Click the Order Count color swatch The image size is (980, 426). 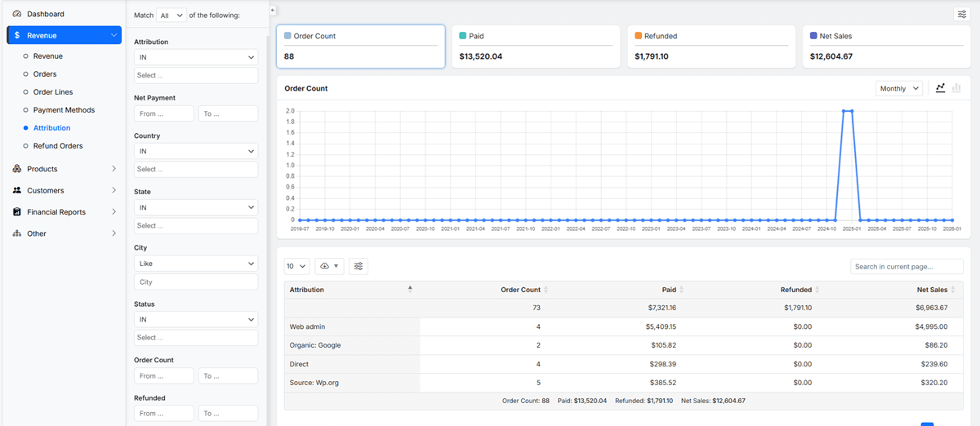287,36
